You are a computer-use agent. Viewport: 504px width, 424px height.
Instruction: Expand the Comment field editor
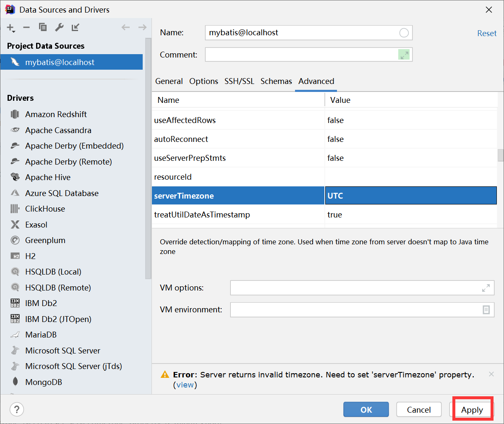pos(404,55)
